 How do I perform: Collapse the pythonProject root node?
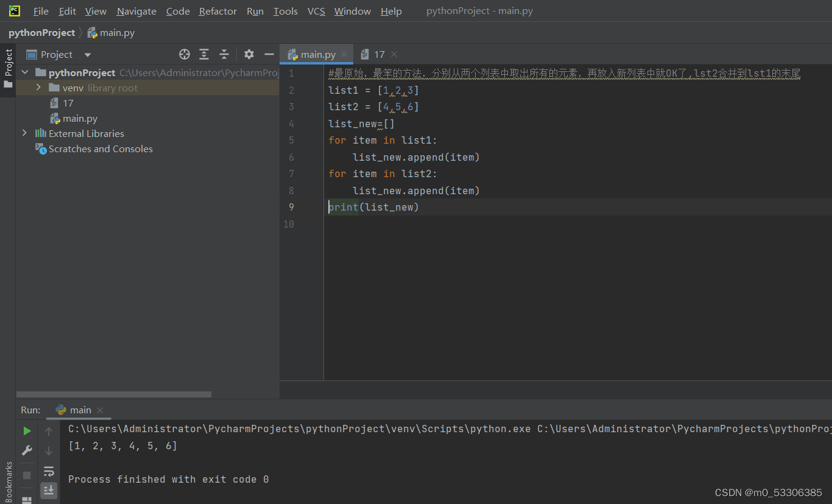click(25, 72)
